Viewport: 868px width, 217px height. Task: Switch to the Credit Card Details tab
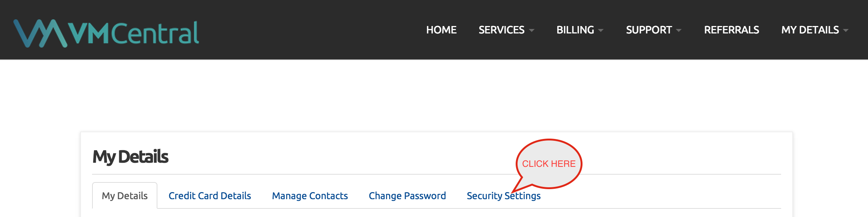pos(210,195)
